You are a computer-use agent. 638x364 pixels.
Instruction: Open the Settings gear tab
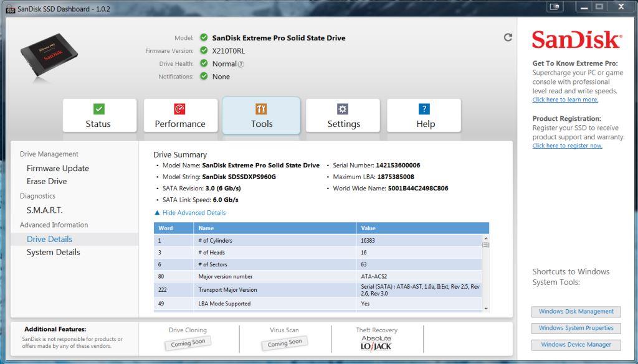click(343, 116)
